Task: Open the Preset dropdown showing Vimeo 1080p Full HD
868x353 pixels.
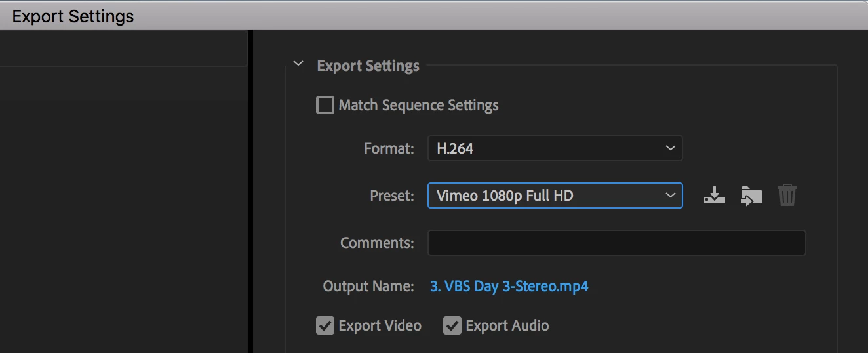Action: (x=555, y=196)
